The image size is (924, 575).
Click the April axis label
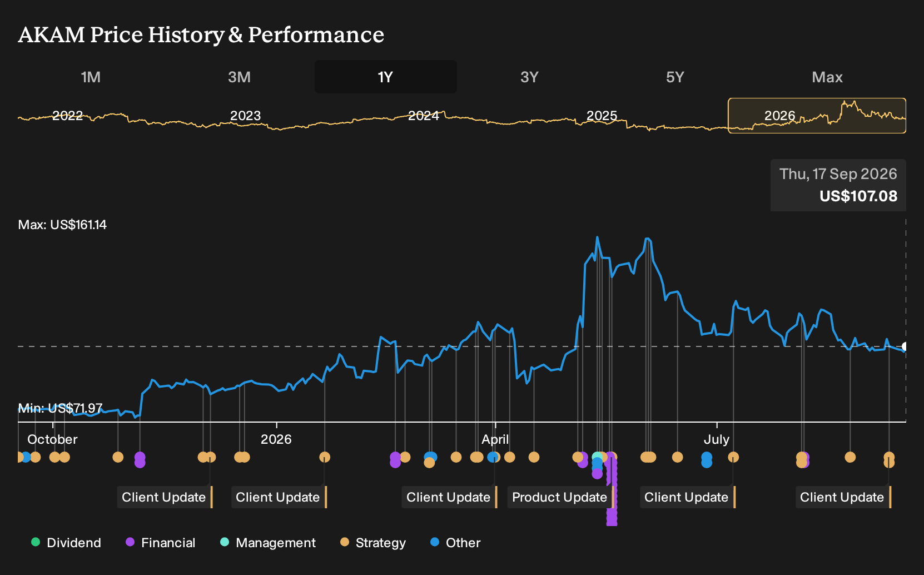pyautogui.click(x=495, y=439)
